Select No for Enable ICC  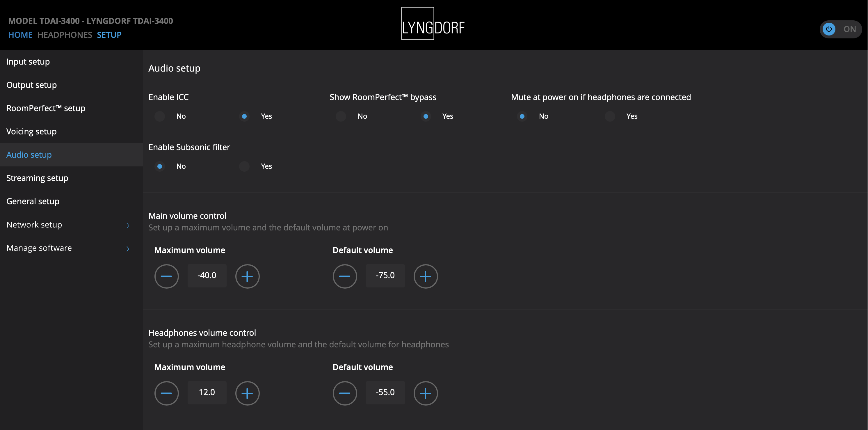160,116
